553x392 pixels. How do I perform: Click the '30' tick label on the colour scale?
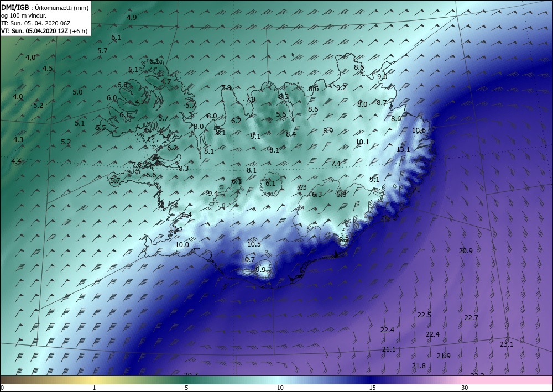[x=465, y=388]
